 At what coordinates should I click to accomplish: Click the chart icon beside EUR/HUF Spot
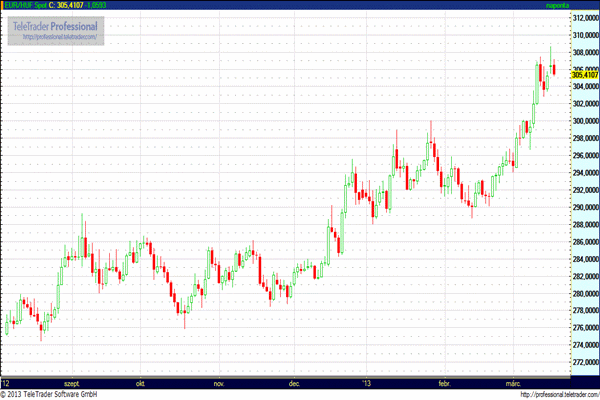pyautogui.click(x=5, y=5)
